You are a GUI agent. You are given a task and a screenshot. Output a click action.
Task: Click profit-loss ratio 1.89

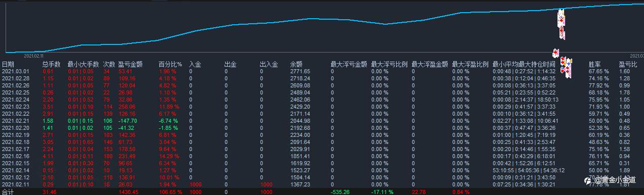pyautogui.click(x=624, y=170)
